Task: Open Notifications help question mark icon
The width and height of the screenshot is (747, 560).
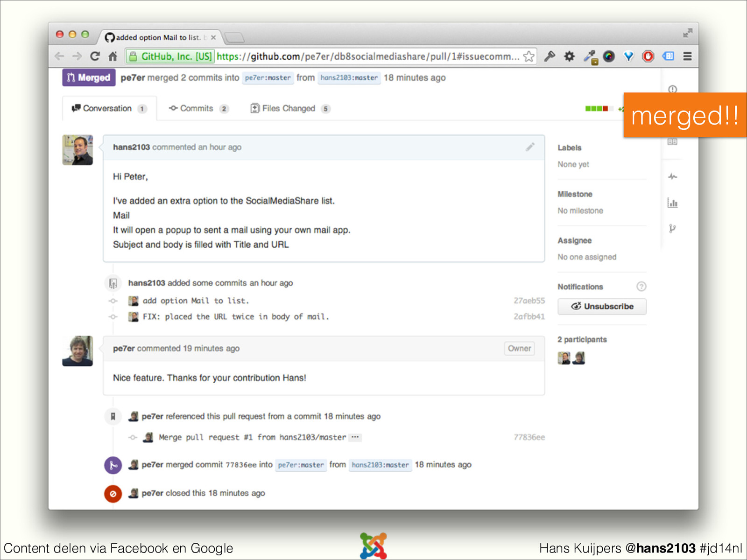Action: pos(641,287)
